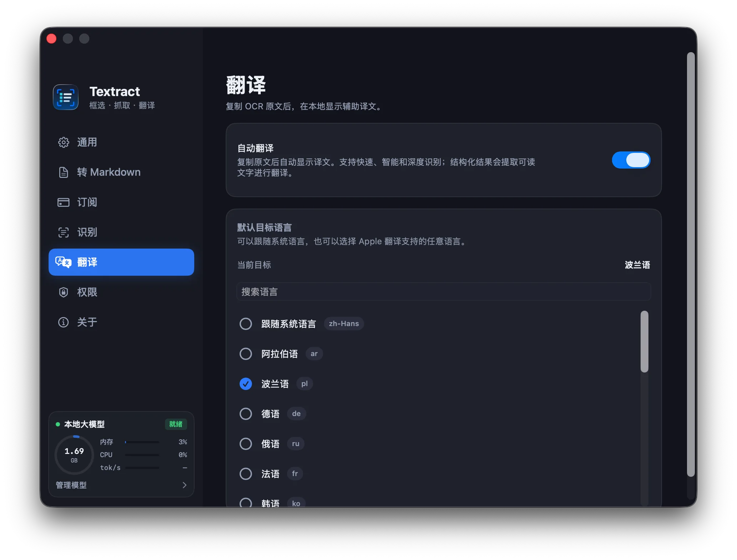This screenshot has width=737, height=560.
Task: Choose 德语 radio button
Action: (246, 414)
